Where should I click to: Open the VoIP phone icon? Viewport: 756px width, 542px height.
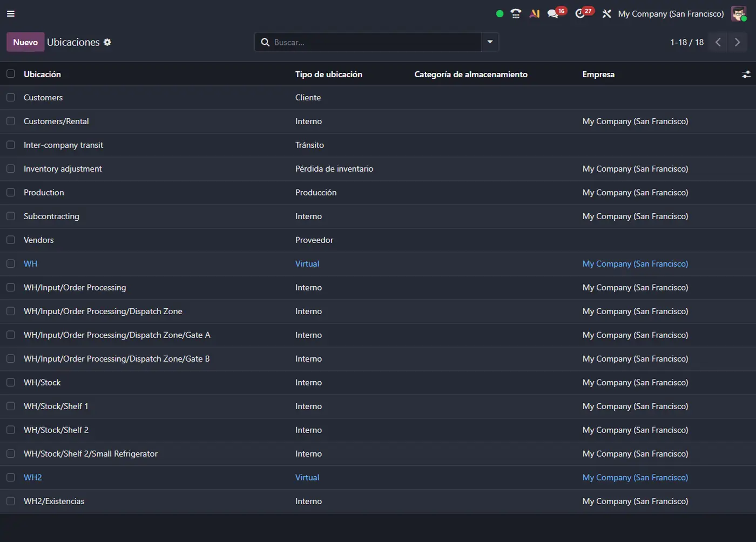click(516, 14)
